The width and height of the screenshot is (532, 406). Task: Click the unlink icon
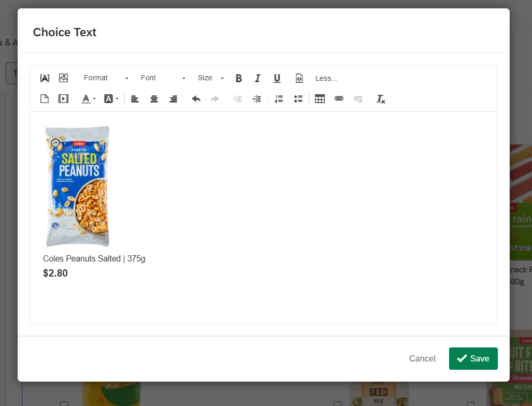[x=358, y=99]
